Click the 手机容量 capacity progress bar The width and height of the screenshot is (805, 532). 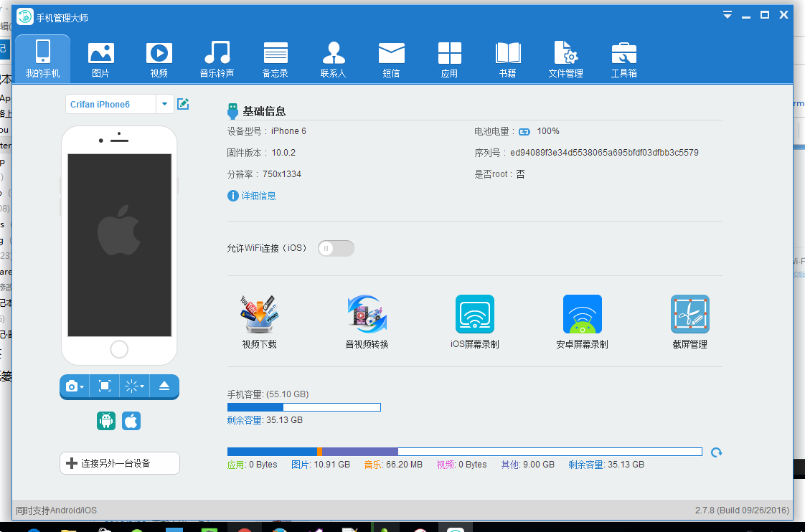tap(304, 407)
